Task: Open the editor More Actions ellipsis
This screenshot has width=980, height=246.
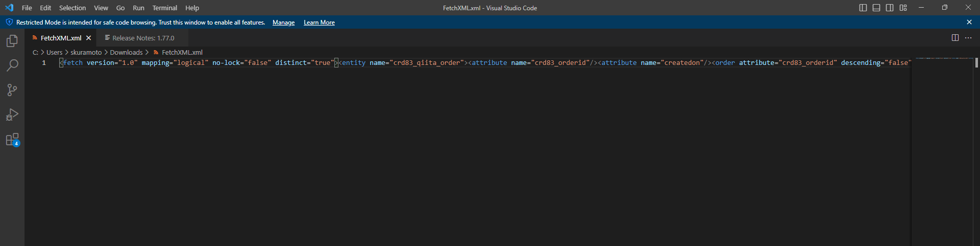Action: (x=968, y=38)
